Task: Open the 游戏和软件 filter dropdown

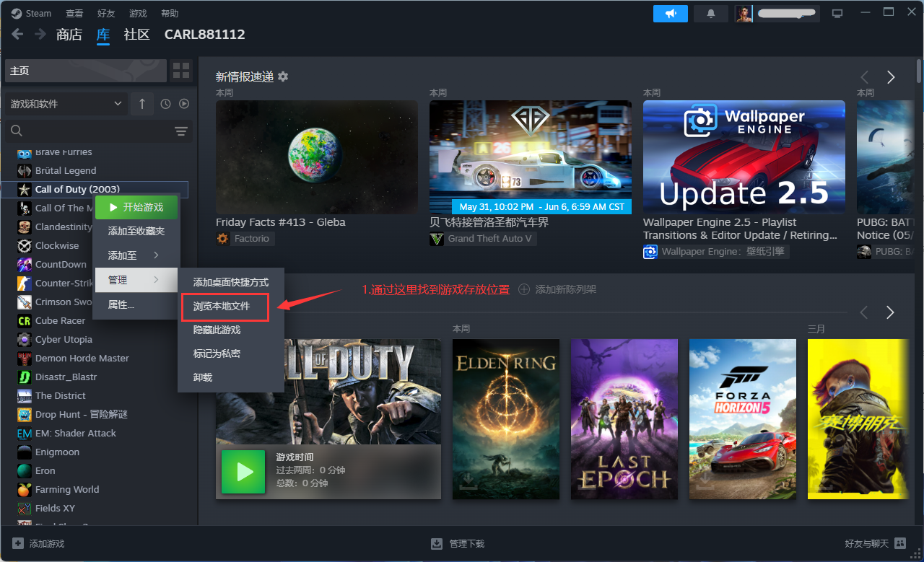Action: (65, 103)
